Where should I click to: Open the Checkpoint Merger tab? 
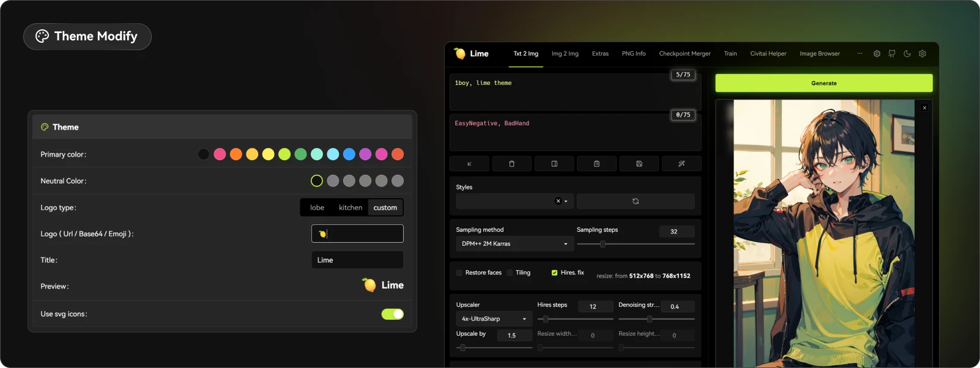coord(685,54)
